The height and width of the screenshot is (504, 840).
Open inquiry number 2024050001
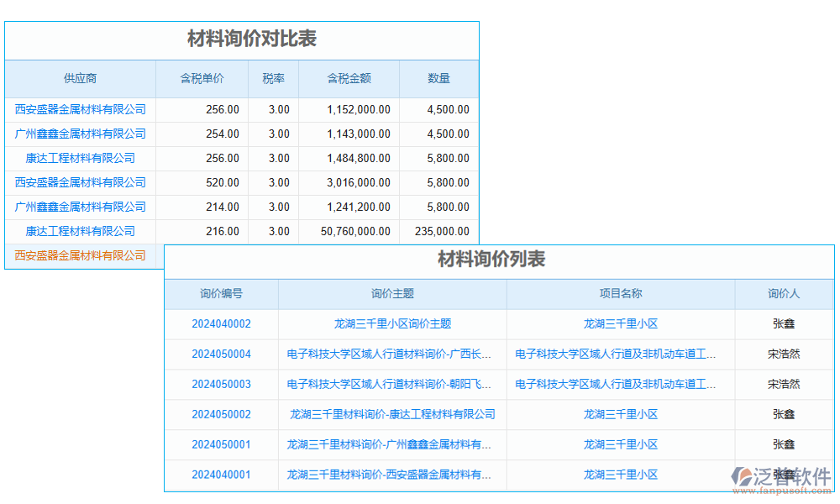coord(221,444)
